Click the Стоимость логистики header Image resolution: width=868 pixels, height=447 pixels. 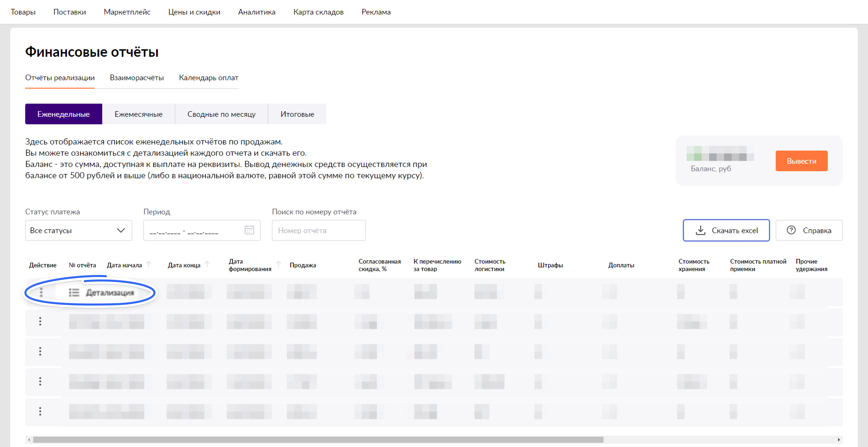click(x=490, y=265)
